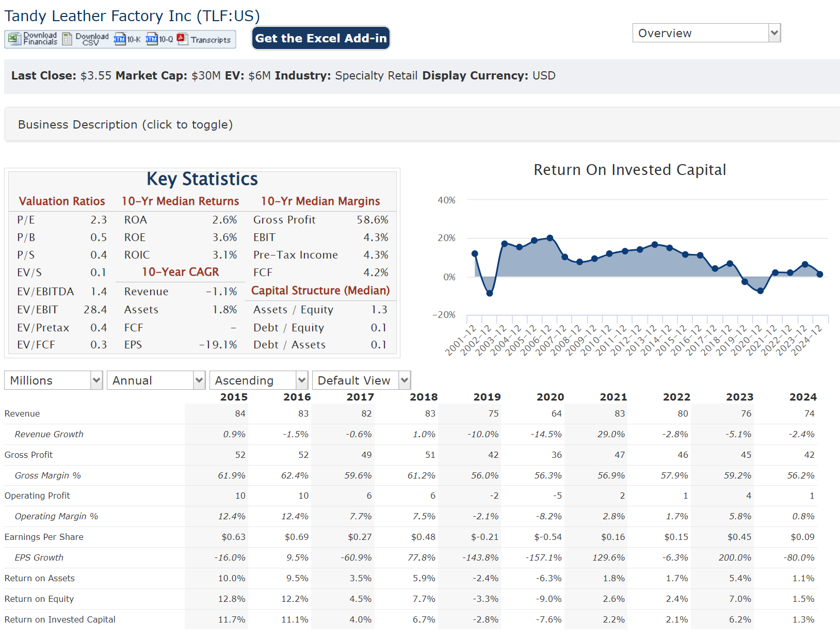Click the Gross Profit row label in table
The image size is (840, 638).
(x=28, y=455)
